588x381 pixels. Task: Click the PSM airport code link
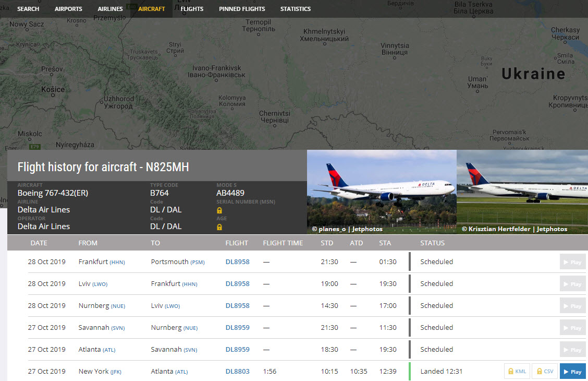[197, 263]
